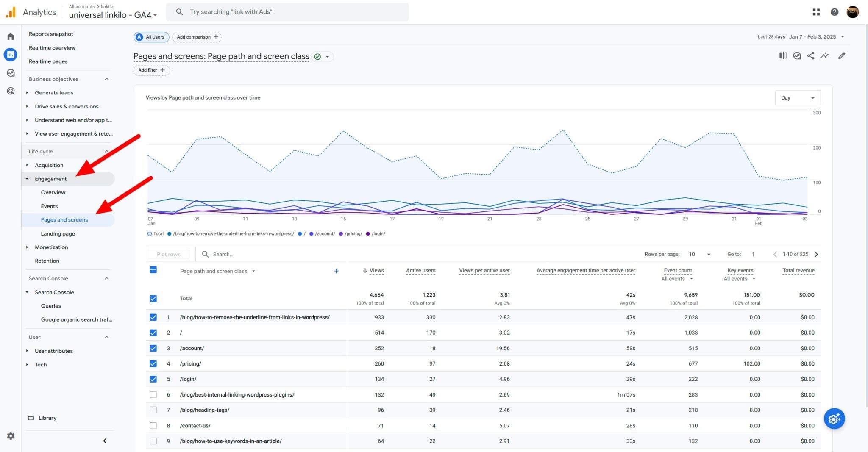The height and width of the screenshot is (452, 868).
Task: Click the Add comparison button
Action: [197, 37]
